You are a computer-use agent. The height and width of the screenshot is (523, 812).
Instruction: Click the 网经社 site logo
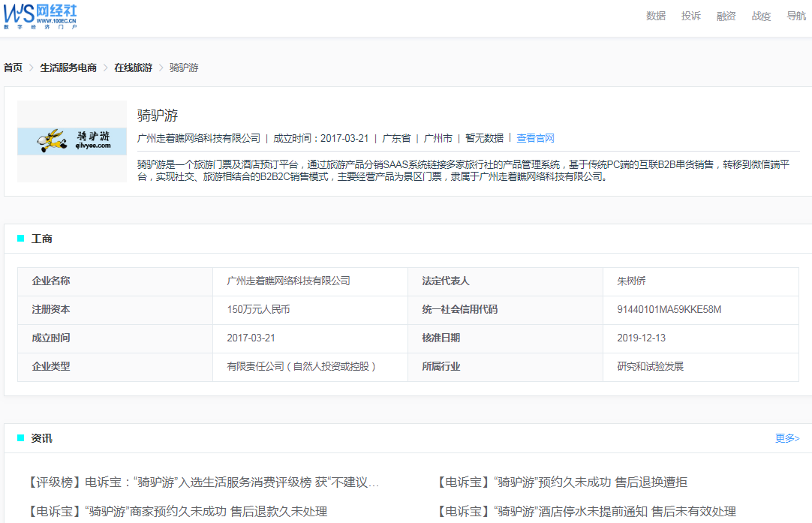click(x=40, y=16)
